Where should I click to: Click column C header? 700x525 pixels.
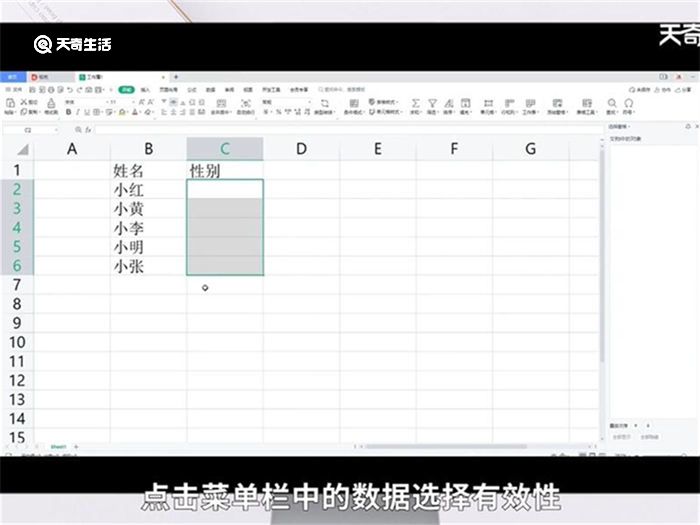(x=225, y=149)
